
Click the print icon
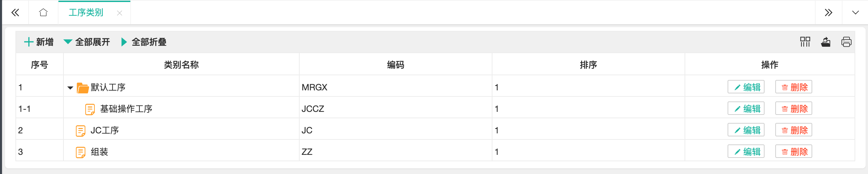[846, 42]
